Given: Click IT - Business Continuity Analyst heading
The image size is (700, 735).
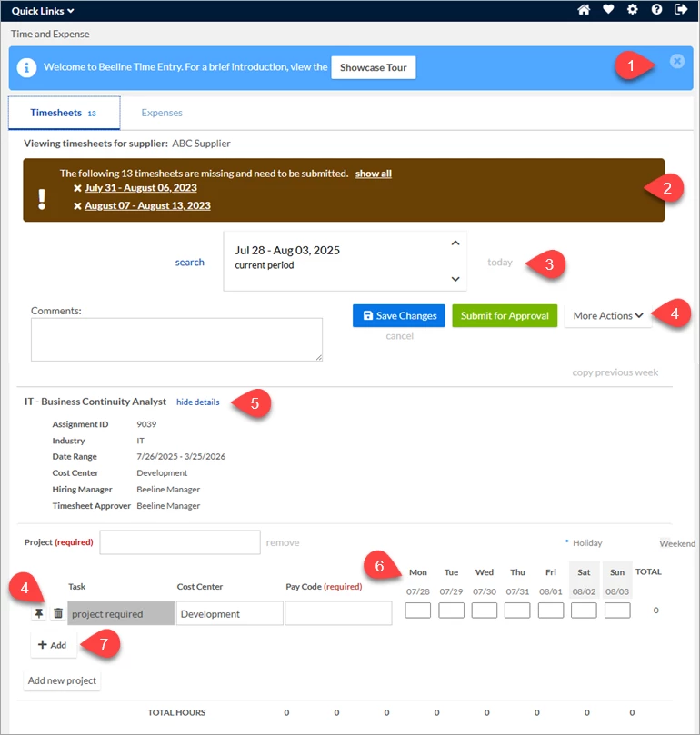Looking at the screenshot, I should tap(95, 402).
